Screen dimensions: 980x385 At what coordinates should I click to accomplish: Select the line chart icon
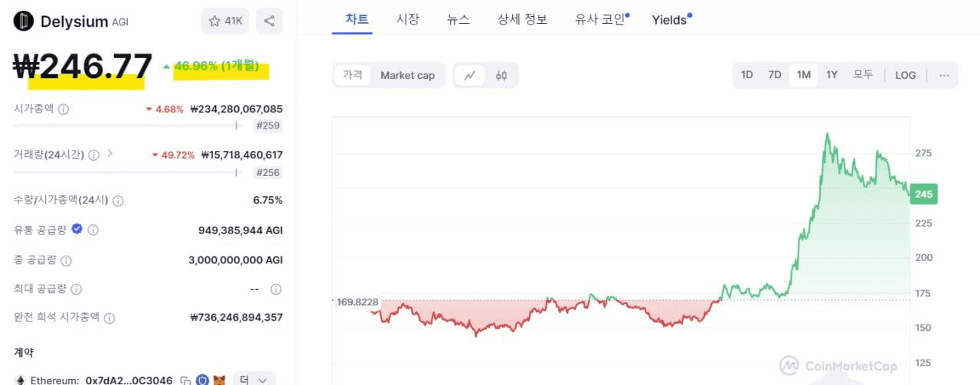click(x=470, y=75)
